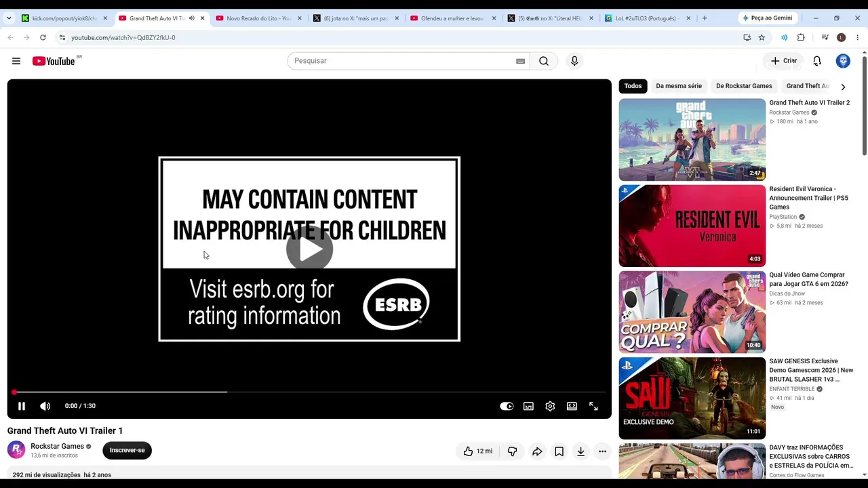Click the Criar create button

pyautogui.click(x=784, y=61)
